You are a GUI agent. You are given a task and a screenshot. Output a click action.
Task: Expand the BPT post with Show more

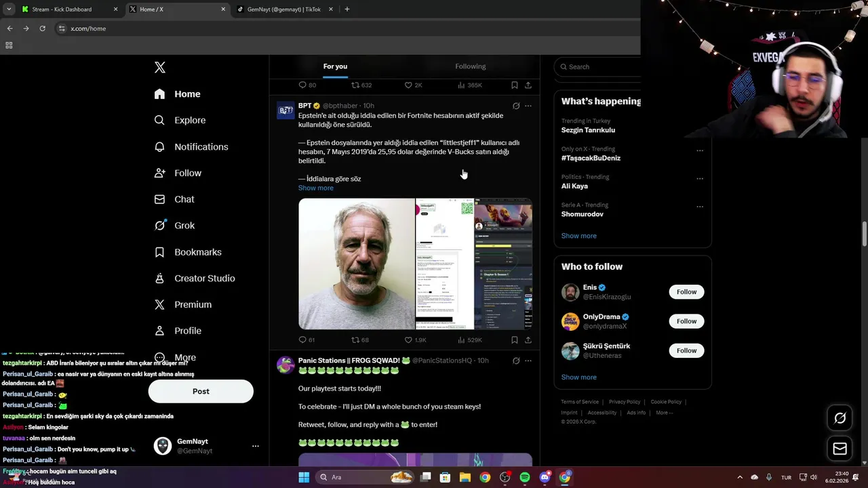click(316, 188)
